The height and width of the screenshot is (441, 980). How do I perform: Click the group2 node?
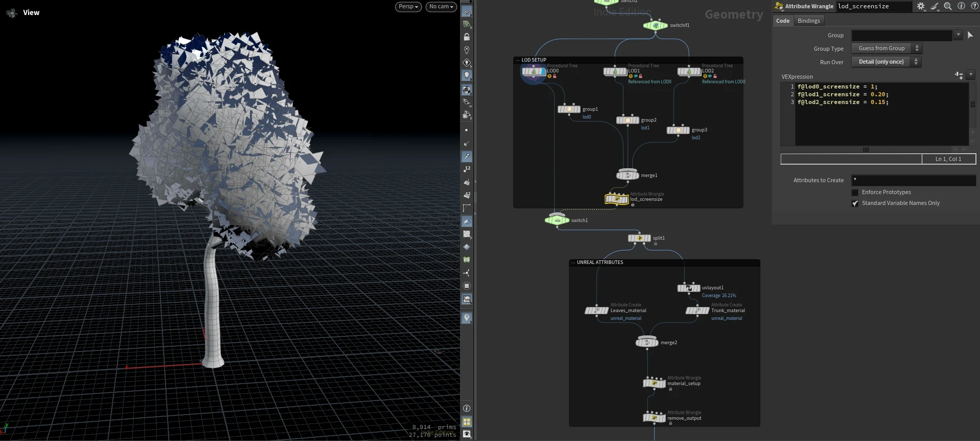pyautogui.click(x=628, y=120)
